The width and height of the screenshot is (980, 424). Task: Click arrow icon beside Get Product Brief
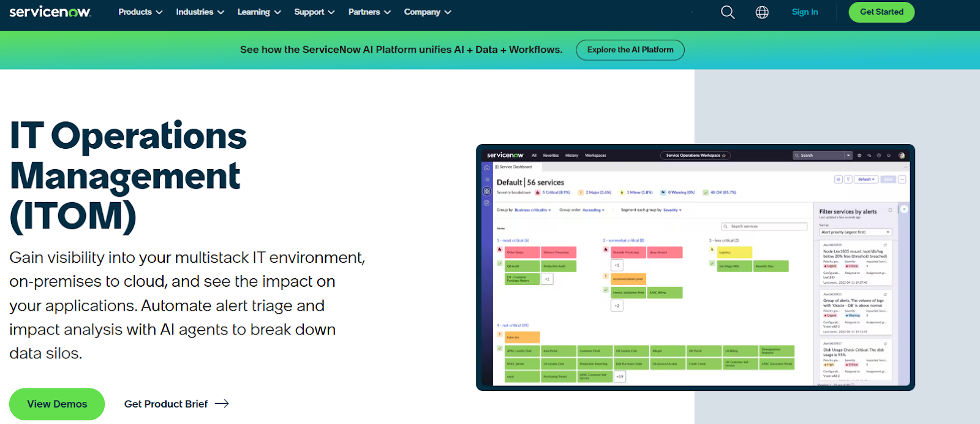coord(222,404)
